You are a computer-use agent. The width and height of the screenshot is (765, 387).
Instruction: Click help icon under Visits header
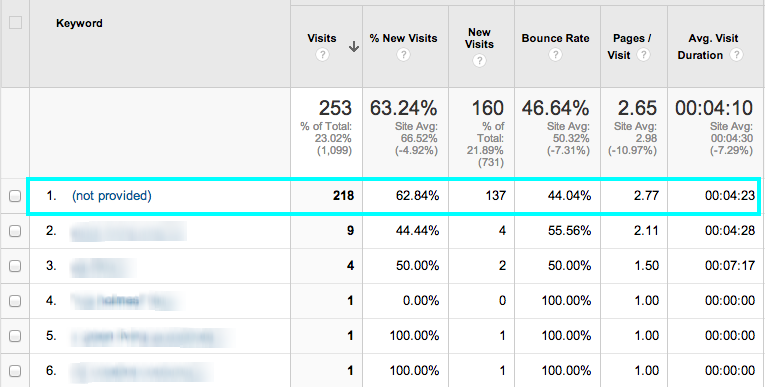point(322,55)
